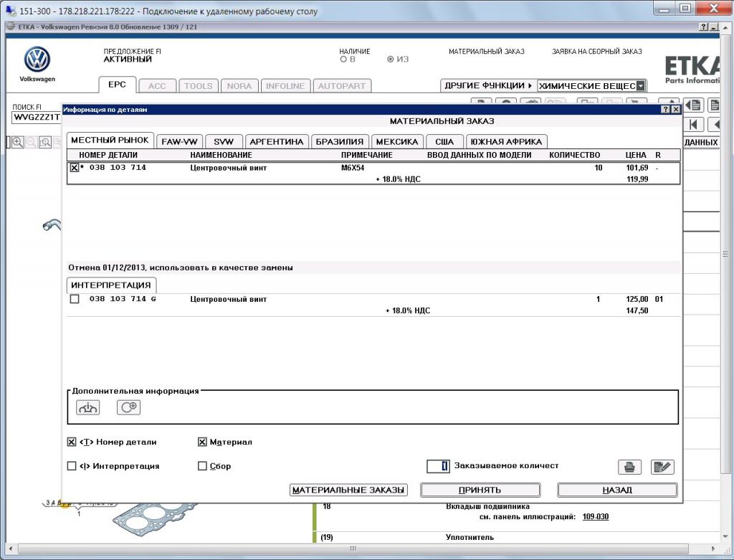This screenshot has width=734, height=560.
Task: Click the part diagram icon in Дополнительная информация
Action: point(87,407)
